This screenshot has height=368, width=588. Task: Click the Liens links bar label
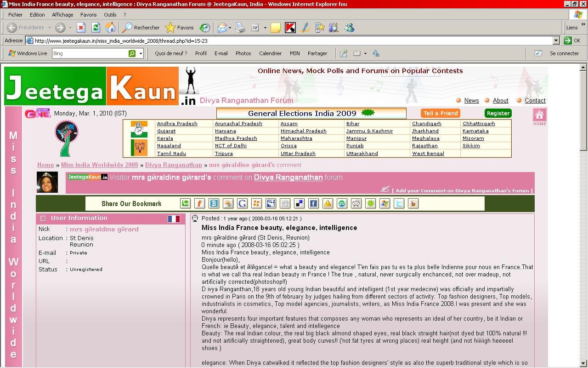[572, 28]
